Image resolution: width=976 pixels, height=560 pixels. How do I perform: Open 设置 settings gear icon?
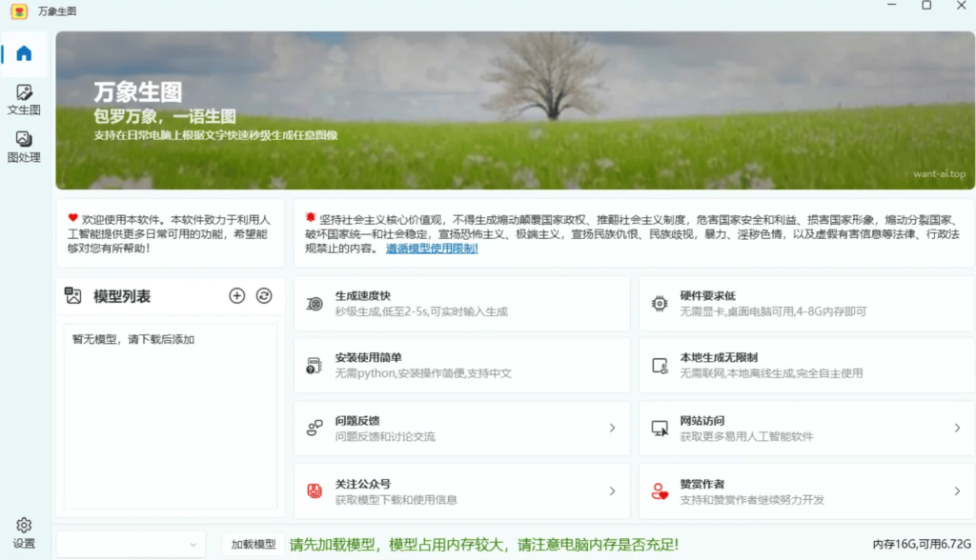24,526
